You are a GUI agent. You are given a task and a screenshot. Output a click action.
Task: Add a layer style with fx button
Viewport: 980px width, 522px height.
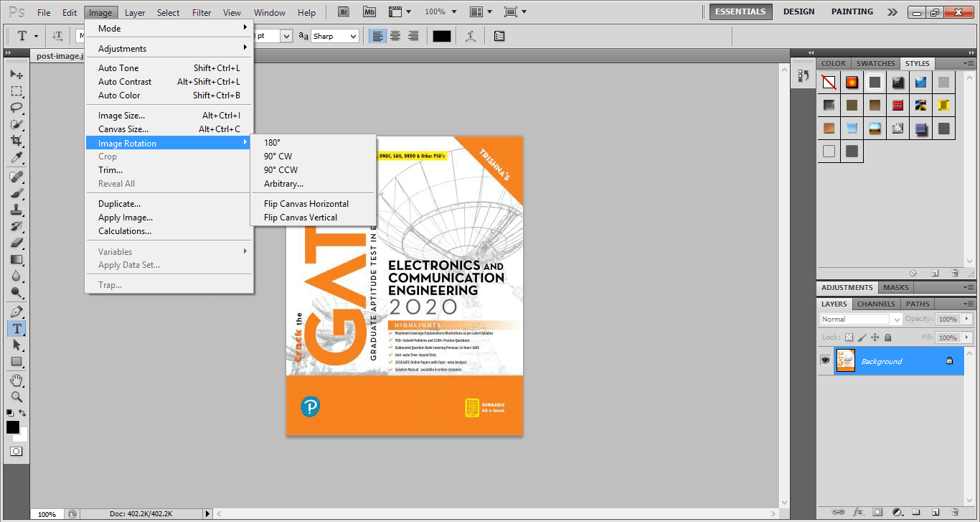[858, 512]
